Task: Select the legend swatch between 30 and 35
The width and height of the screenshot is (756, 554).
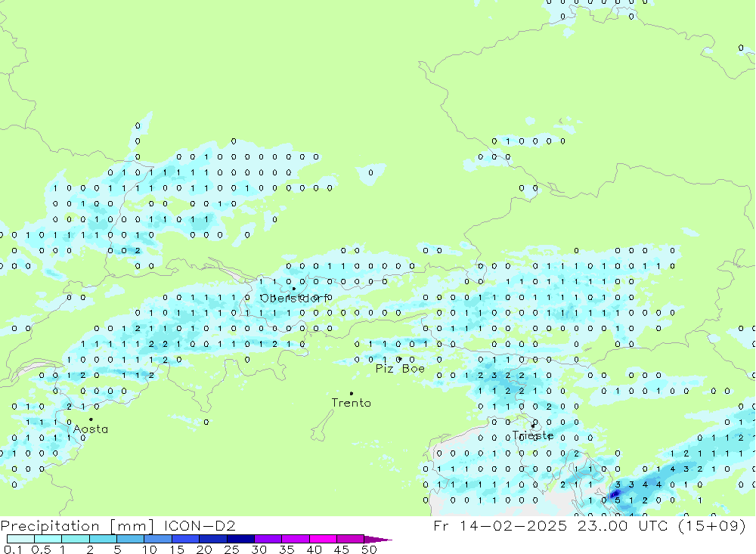Action: click(268, 539)
